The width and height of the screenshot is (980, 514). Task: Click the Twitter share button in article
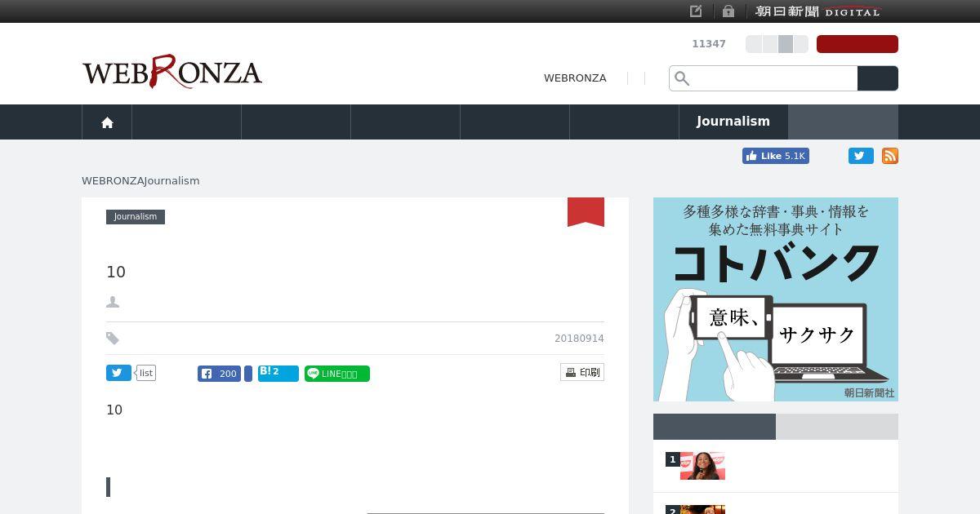pos(118,373)
